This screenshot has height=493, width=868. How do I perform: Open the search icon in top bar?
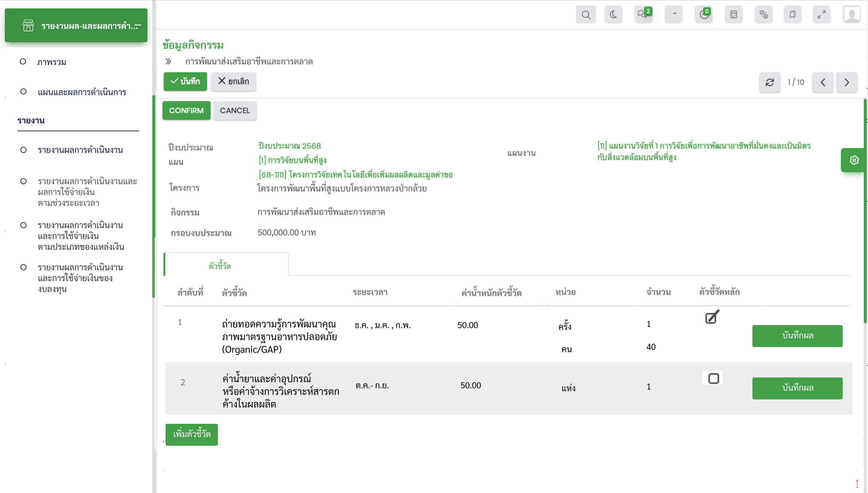(586, 14)
